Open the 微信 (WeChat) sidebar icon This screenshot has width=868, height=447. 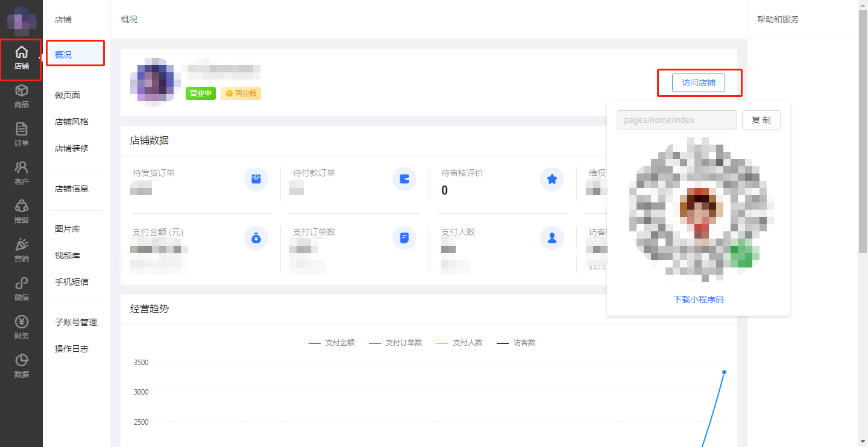[x=21, y=289]
